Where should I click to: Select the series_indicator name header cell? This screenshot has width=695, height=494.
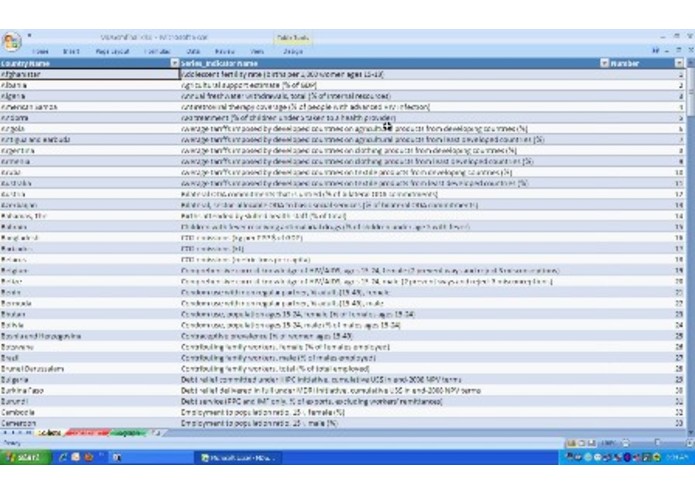pos(394,63)
